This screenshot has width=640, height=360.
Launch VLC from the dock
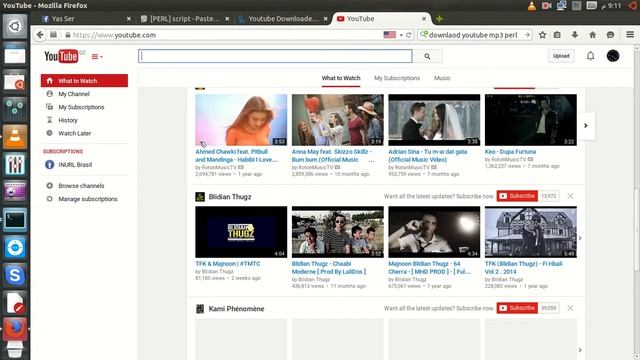(x=15, y=137)
